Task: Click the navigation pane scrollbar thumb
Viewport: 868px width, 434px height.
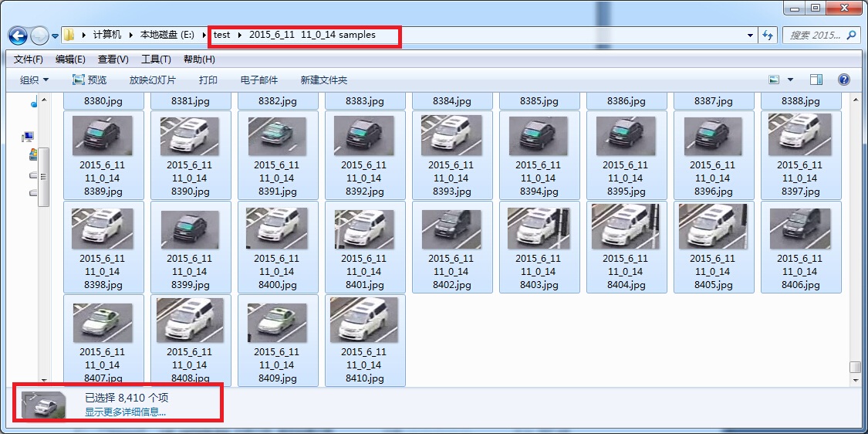Action: click(x=44, y=177)
